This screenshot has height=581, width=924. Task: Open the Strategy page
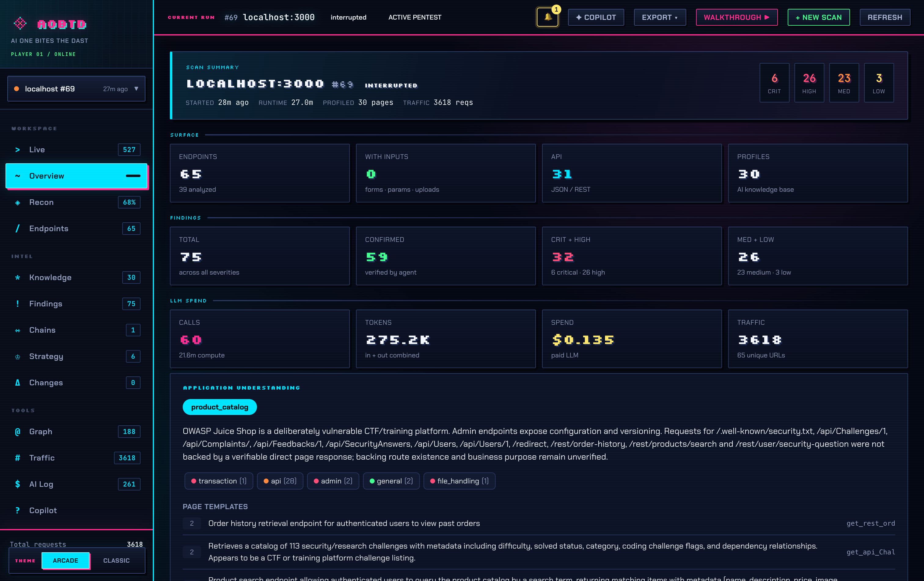76,356
